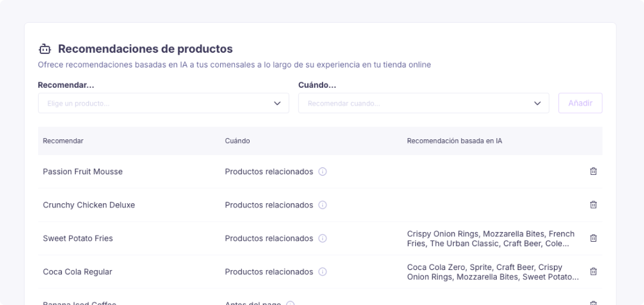Click info icon in Sweet Potato Fries row

[x=323, y=238]
